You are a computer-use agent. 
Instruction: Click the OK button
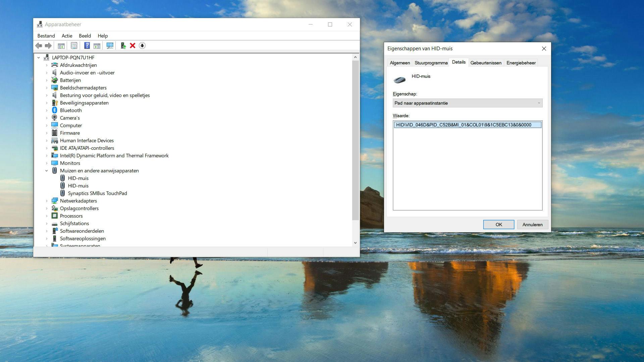point(498,225)
